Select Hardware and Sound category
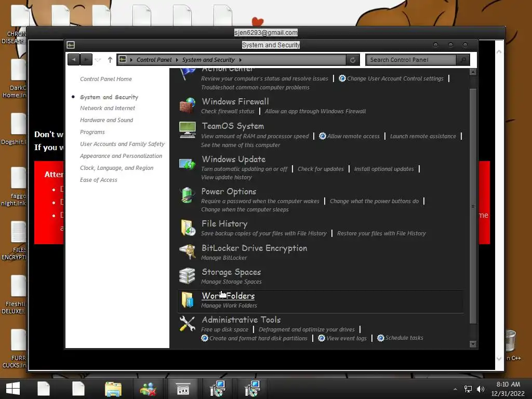 click(x=107, y=120)
